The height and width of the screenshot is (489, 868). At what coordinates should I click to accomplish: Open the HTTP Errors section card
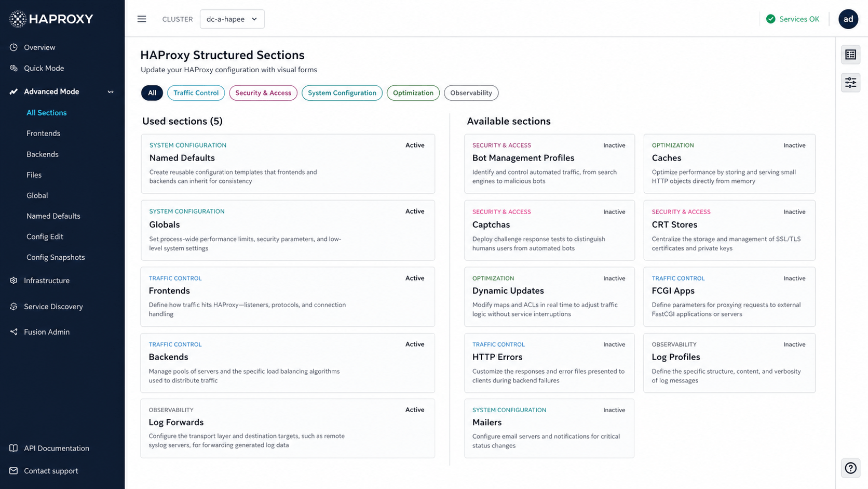point(549,363)
